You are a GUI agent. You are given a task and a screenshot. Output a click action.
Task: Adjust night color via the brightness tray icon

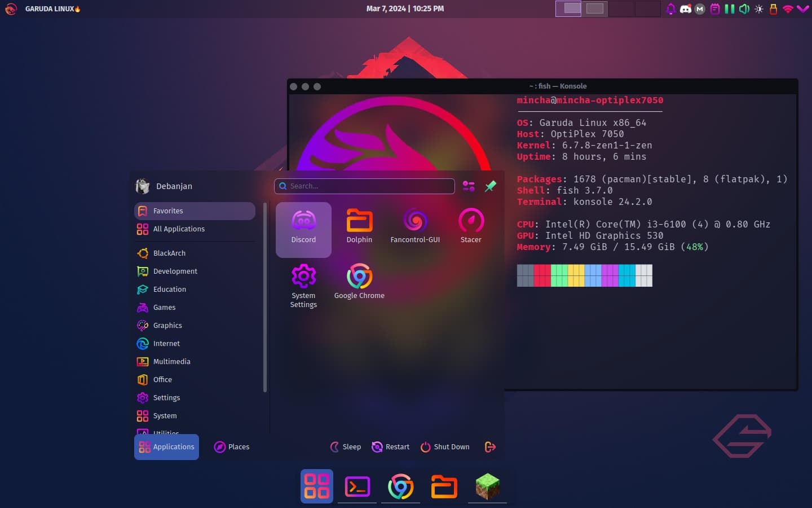click(759, 9)
